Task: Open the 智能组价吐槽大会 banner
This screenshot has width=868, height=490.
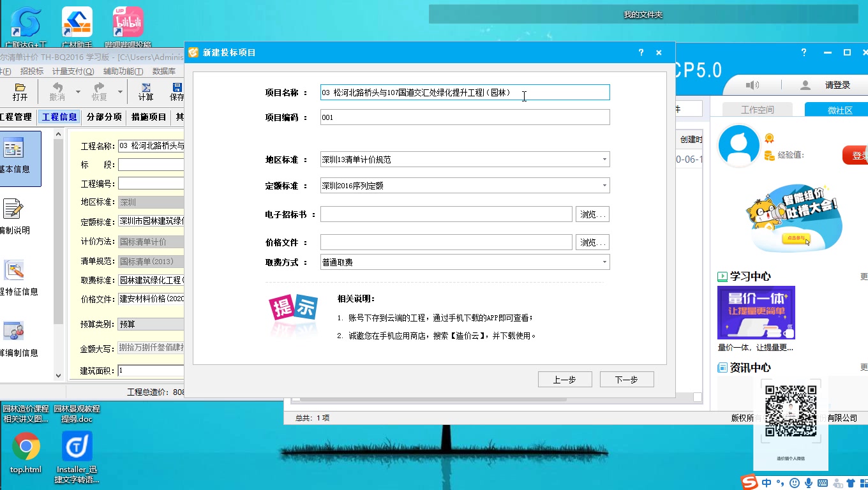Action: 793,218
